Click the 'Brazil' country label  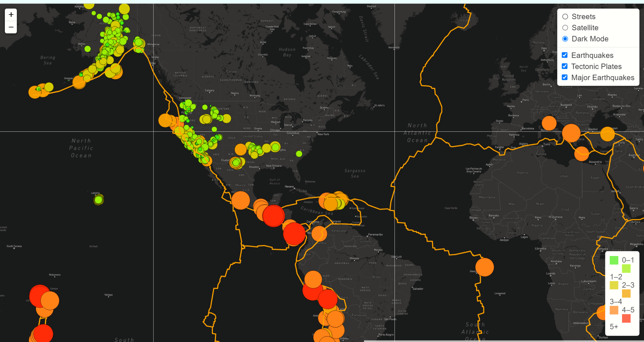(377, 277)
